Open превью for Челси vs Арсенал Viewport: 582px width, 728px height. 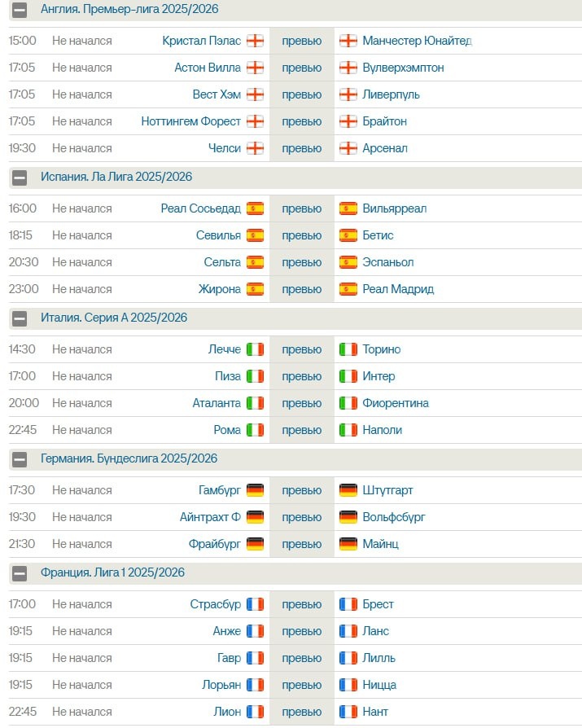tap(302, 148)
